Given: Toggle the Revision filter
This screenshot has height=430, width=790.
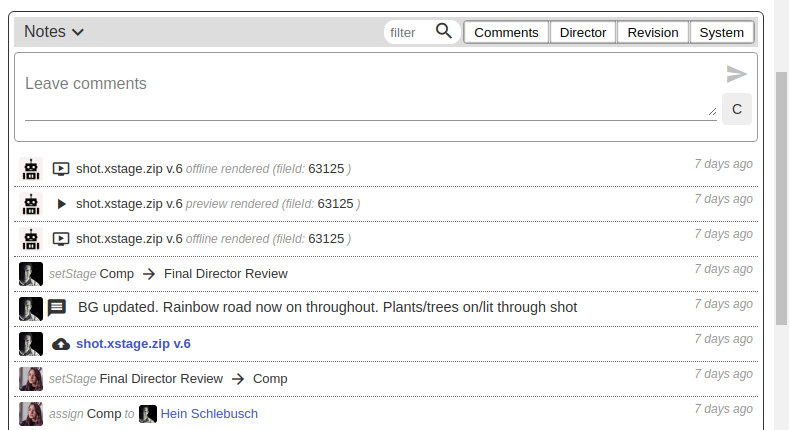Looking at the screenshot, I should 653,32.
